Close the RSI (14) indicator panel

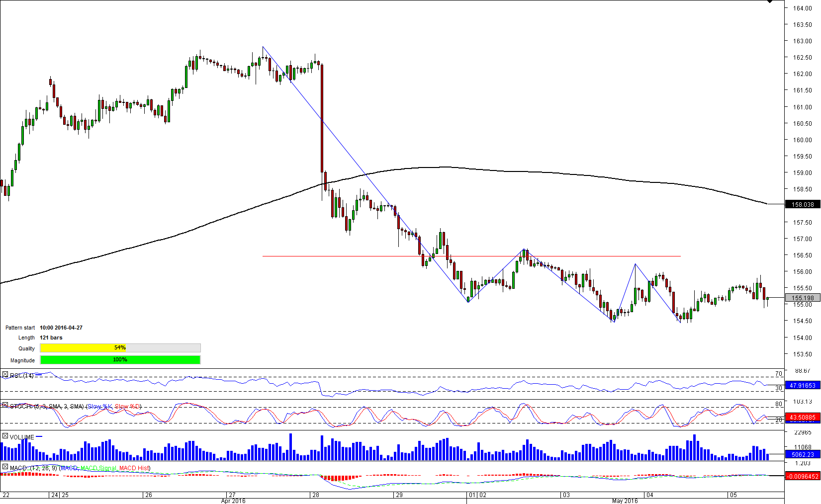5,374
